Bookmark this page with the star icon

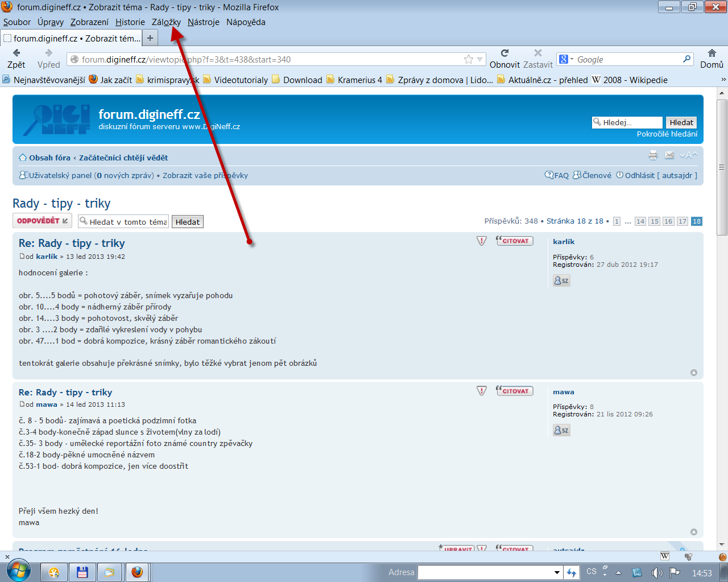pyautogui.click(x=468, y=59)
